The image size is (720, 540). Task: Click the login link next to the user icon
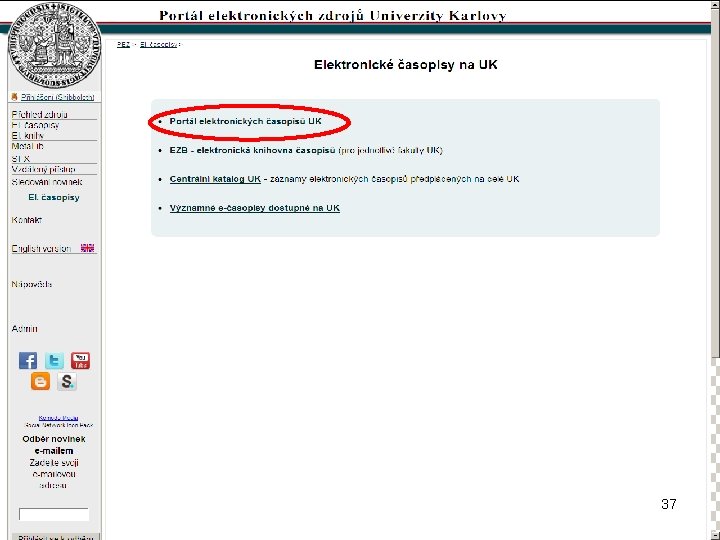click(x=57, y=97)
